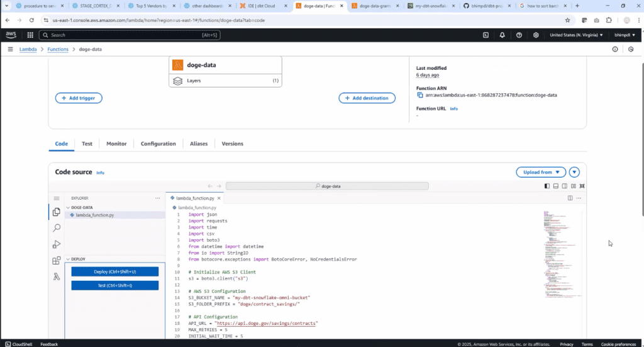Switch to the Aliases tab
Screen dimensions: 644x347
tap(199, 144)
